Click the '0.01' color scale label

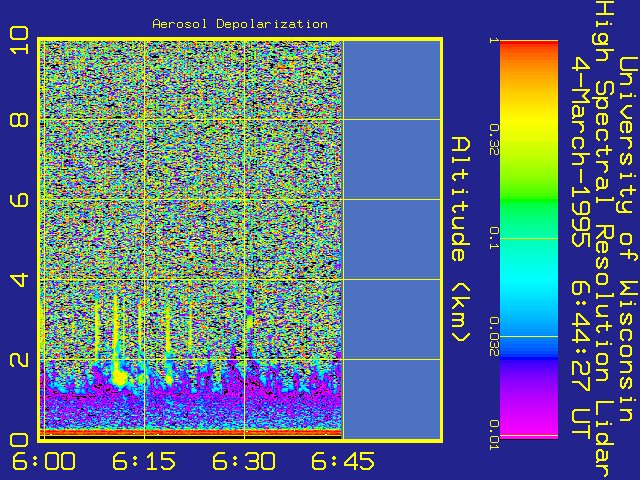[x=493, y=435]
